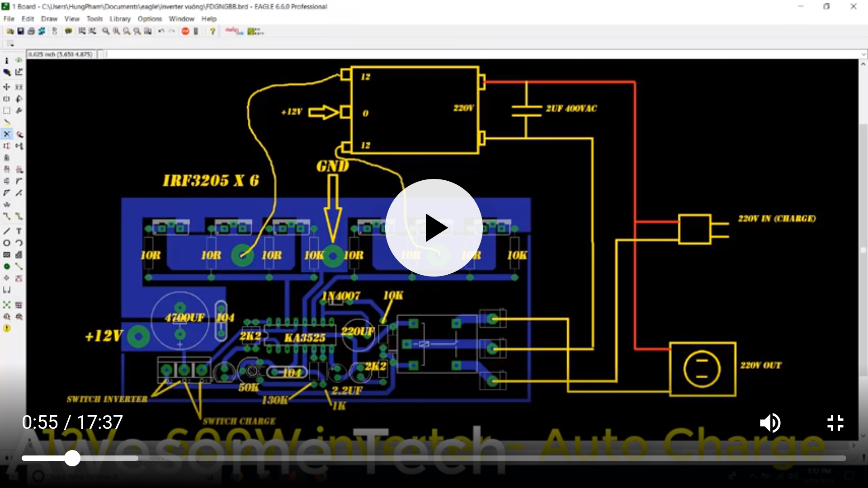Select the Via tool (green circle)
The width and height of the screenshot is (868, 488).
pos(7,267)
